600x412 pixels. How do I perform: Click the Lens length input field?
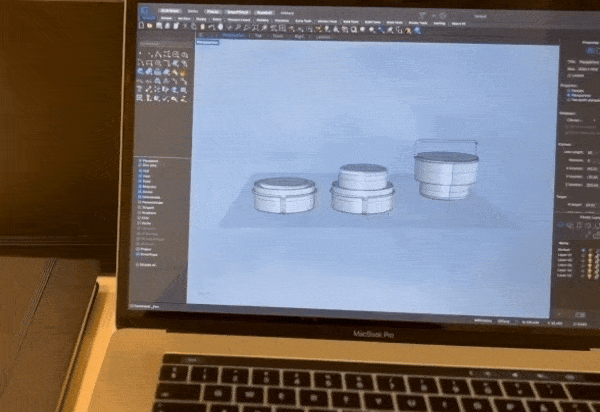[591, 153]
